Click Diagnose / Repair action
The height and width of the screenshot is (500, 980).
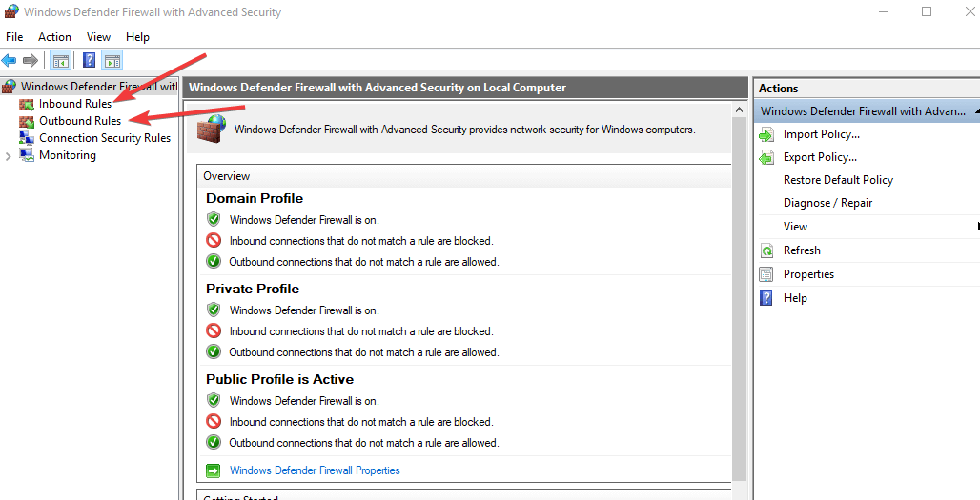coord(827,203)
